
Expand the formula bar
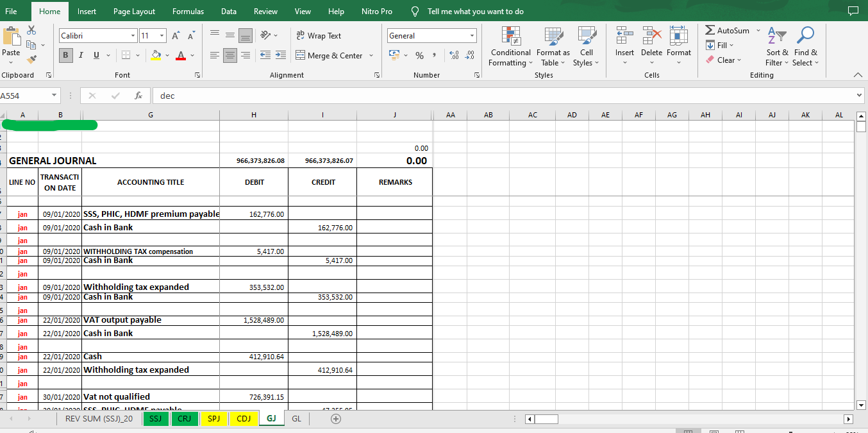coord(860,96)
